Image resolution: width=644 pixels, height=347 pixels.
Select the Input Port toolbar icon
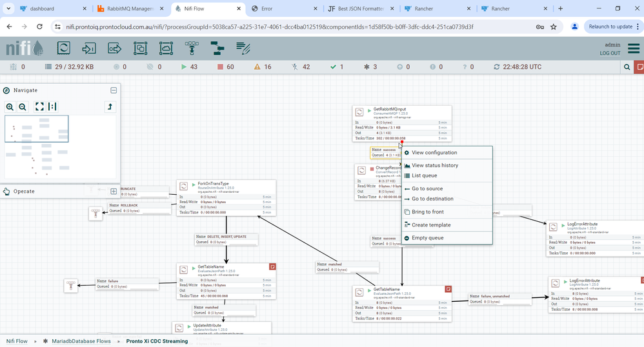click(88, 48)
